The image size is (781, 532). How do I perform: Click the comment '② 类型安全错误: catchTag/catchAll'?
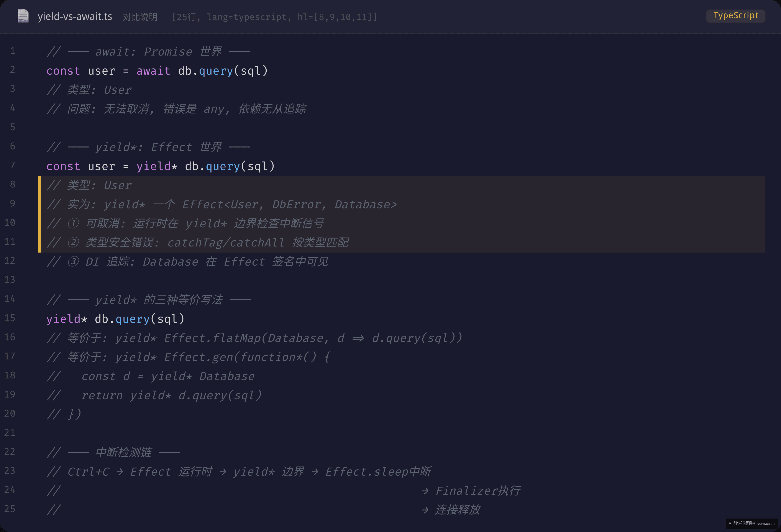click(x=198, y=243)
